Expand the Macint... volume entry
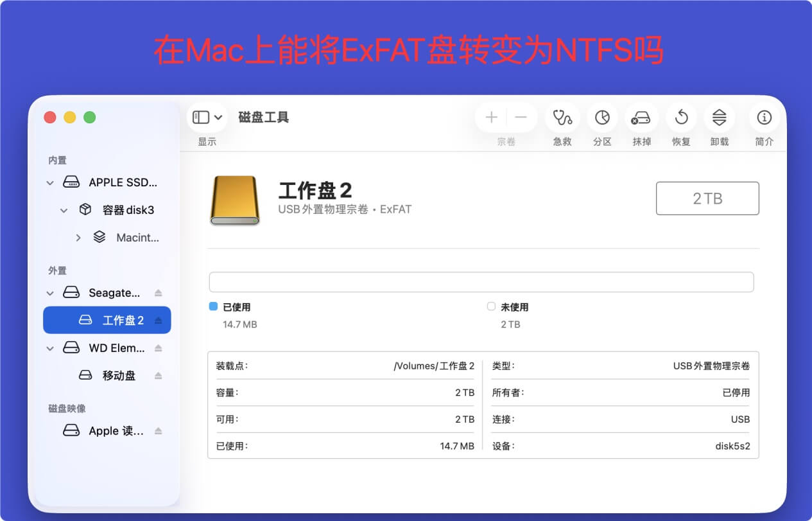This screenshot has width=812, height=521. tap(78, 237)
